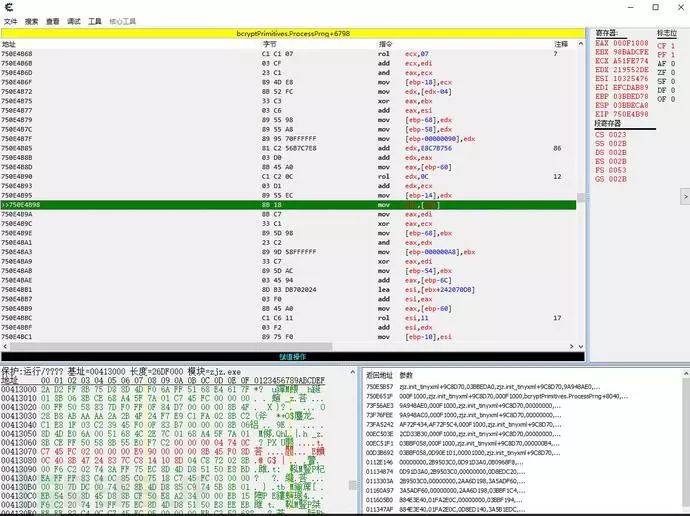This screenshot has height=516, width=690.
Task: Open the 工具 (Tools) menu
Action: [95, 21]
